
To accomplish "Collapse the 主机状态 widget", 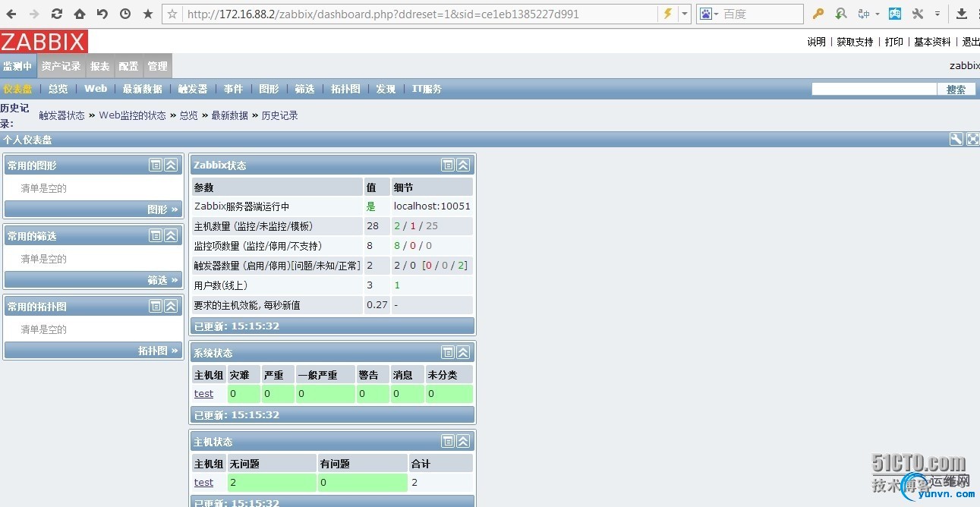I will click(x=463, y=441).
